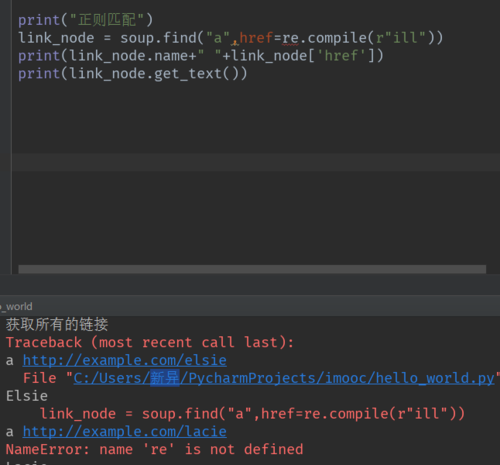Image resolution: width=500 pixels, height=465 pixels.
Task: Click the orange 'href' keyword argument in editor
Action: tap(256, 38)
